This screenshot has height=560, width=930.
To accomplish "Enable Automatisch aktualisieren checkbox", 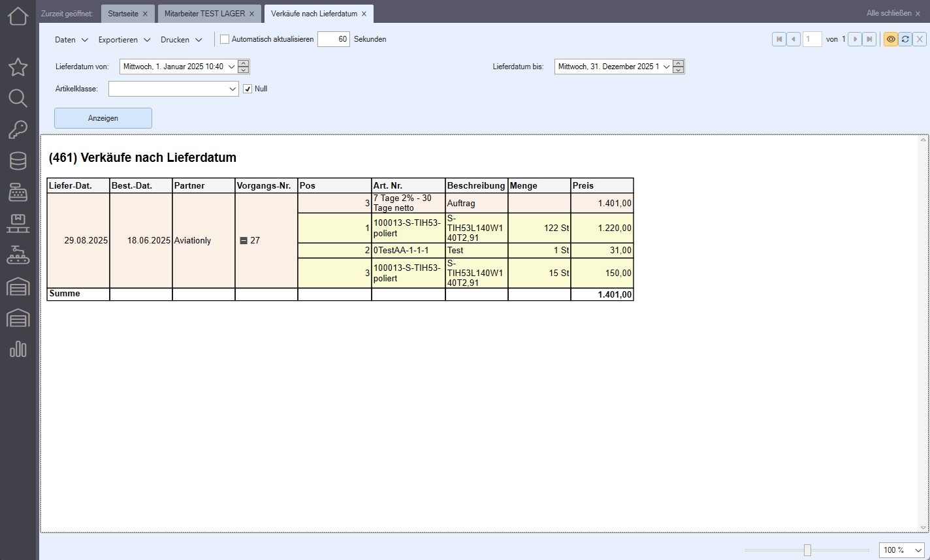I will point(225,39).
